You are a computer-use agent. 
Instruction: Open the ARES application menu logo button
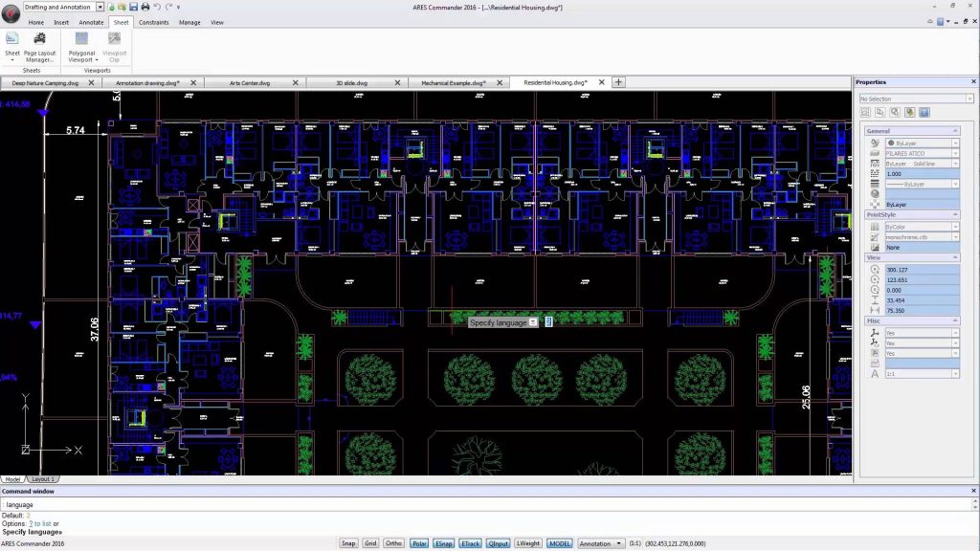[11, 13]
